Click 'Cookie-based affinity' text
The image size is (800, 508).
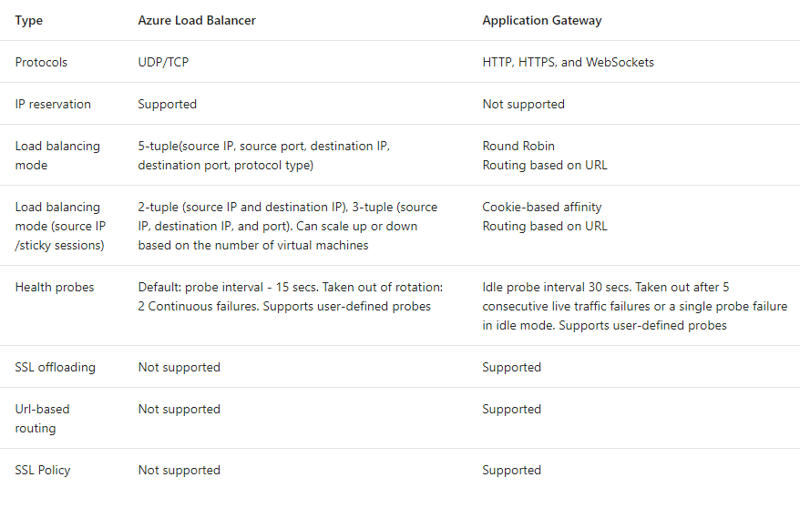point(542,207)
